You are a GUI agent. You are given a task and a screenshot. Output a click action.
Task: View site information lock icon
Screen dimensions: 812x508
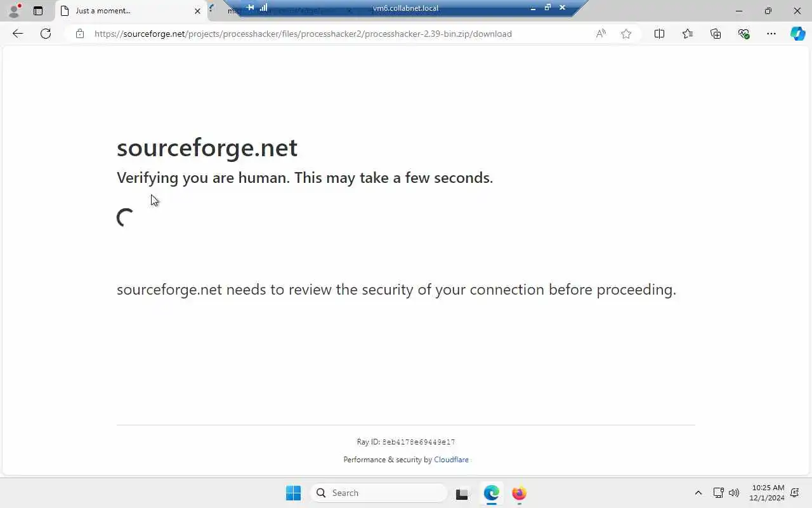(x=79, y=34)
